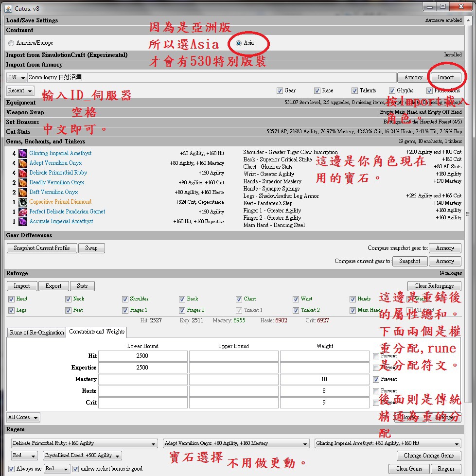The height and width of the screenshot is (476, 476).
Task: Switch to Rune of Re-Origination tab
Action: click(37, 333)
